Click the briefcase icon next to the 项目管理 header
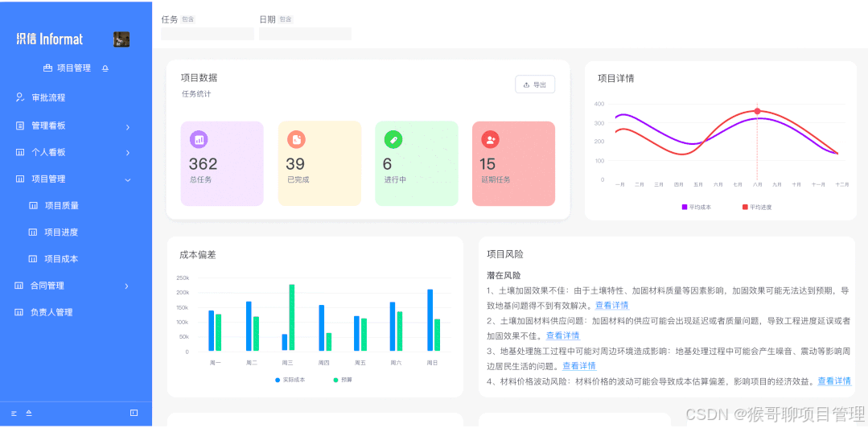The height and width of the screenshot is (428, 868). coord(47,68)
